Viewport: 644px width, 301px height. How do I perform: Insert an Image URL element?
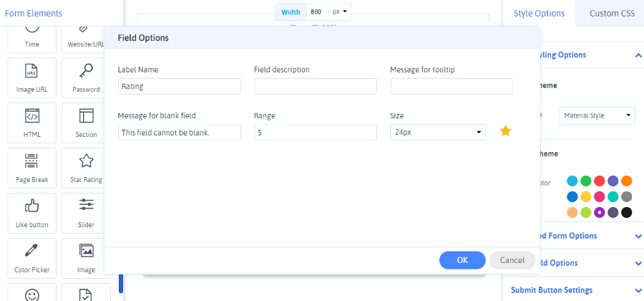pos(32,77)
